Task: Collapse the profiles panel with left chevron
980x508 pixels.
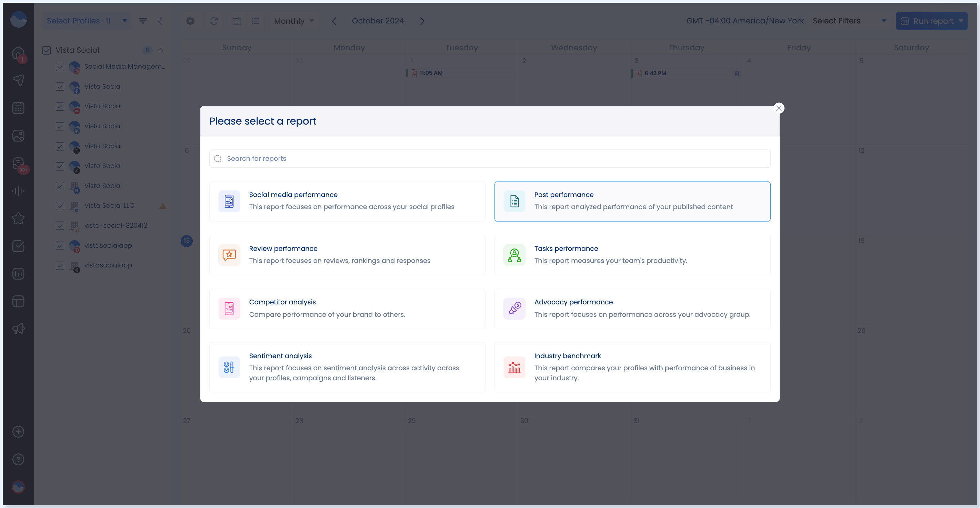Action: (160, 21)
